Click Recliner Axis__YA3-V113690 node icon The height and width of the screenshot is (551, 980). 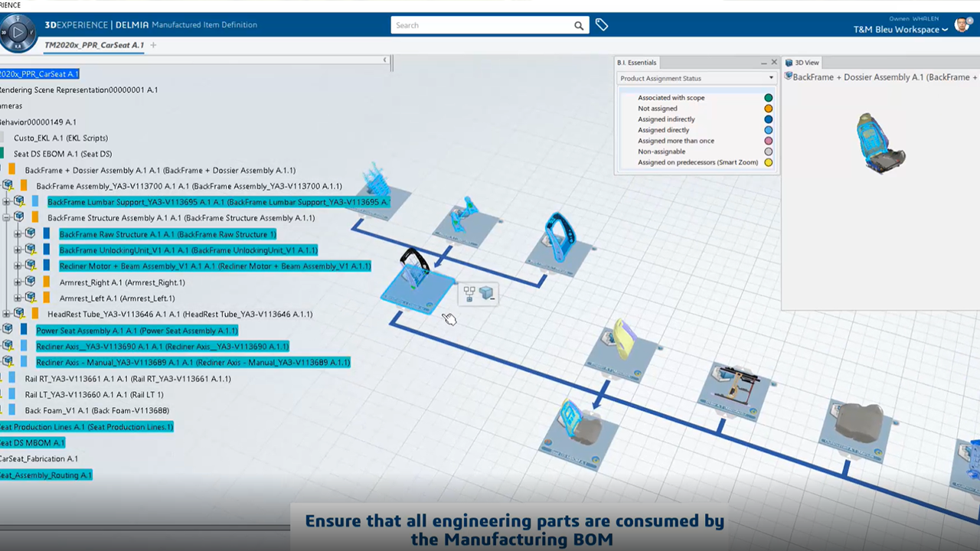(x=8, y=347)
